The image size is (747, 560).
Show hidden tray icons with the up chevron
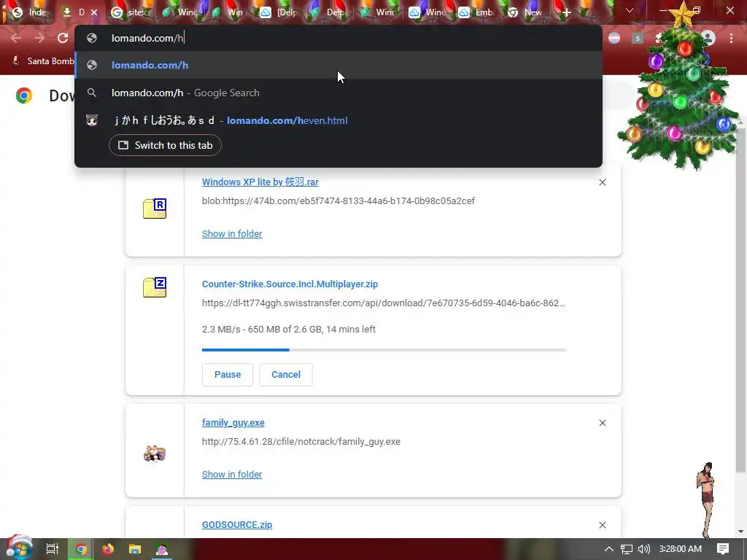coord(609,549)
